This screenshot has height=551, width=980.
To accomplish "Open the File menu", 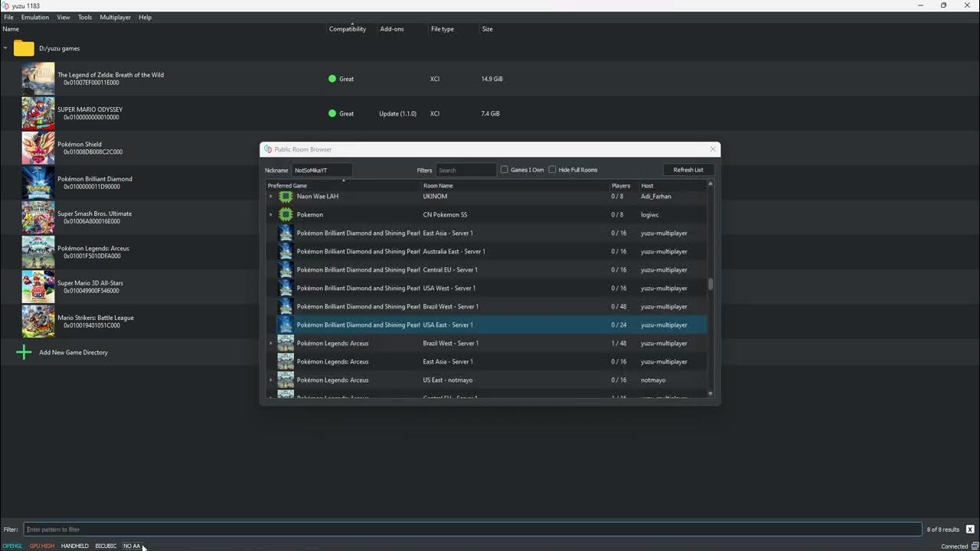I will point(8,17).
